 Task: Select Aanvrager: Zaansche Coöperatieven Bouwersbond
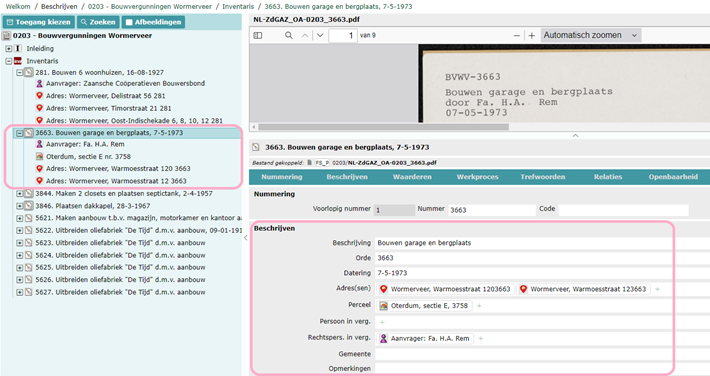[x=125, y=83]
